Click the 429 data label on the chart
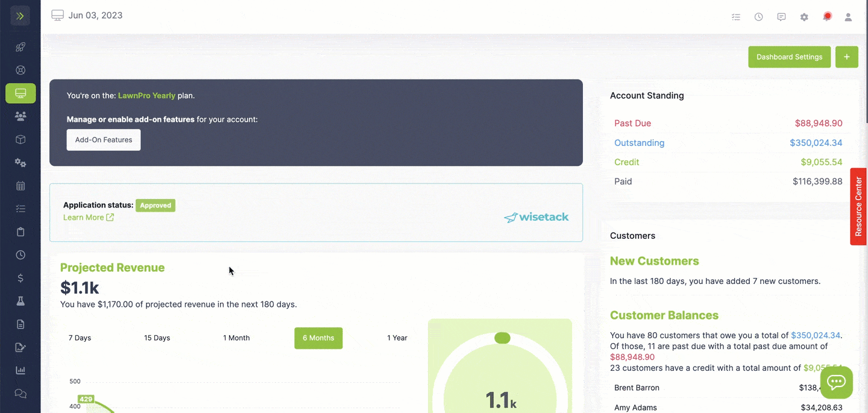The width and height of the screenshot is (868, 413). [86, 399]
